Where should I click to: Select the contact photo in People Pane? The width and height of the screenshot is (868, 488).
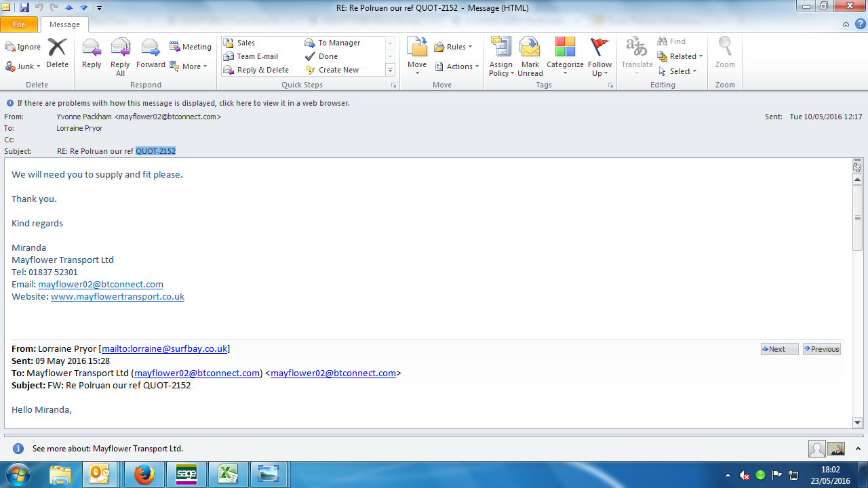tap(836, 449)
